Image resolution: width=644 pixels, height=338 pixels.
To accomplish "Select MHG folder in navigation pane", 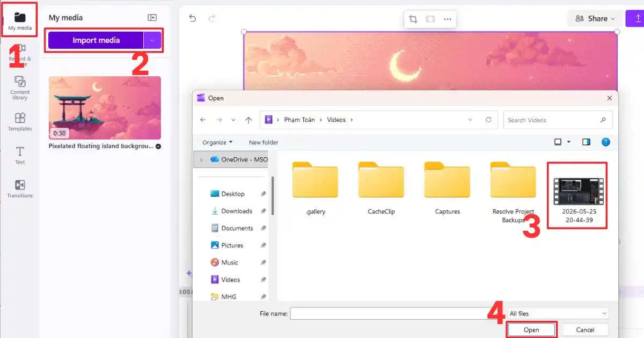I will pyautogui.click(x=223, y=297).
